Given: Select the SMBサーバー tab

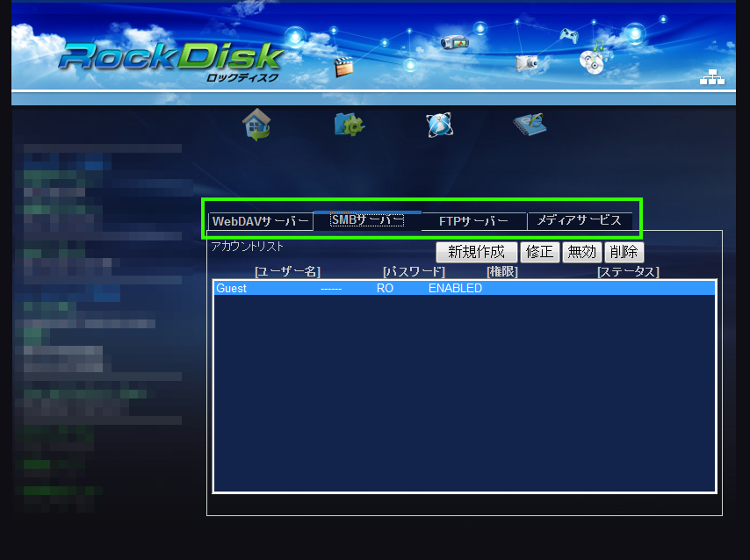Looking at the screenshot, I should (367, 220).
